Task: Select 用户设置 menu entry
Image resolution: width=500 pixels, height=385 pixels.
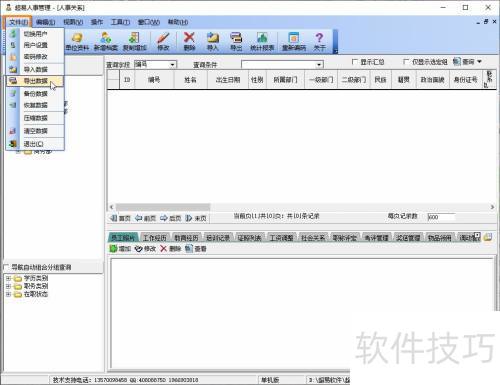Action: click(35, 45)
